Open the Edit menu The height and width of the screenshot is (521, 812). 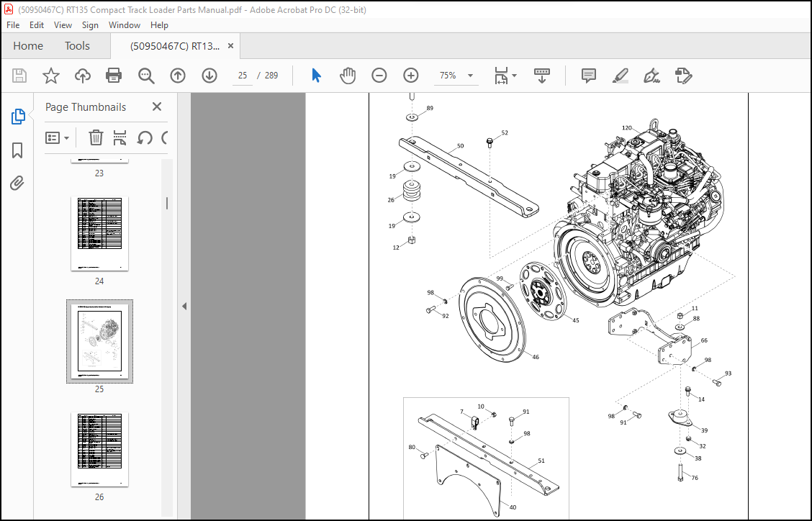click(36, 25)
